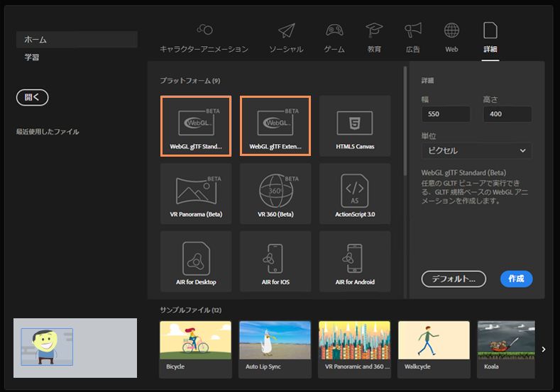Go to Home in the sidebar

point(77,40)
